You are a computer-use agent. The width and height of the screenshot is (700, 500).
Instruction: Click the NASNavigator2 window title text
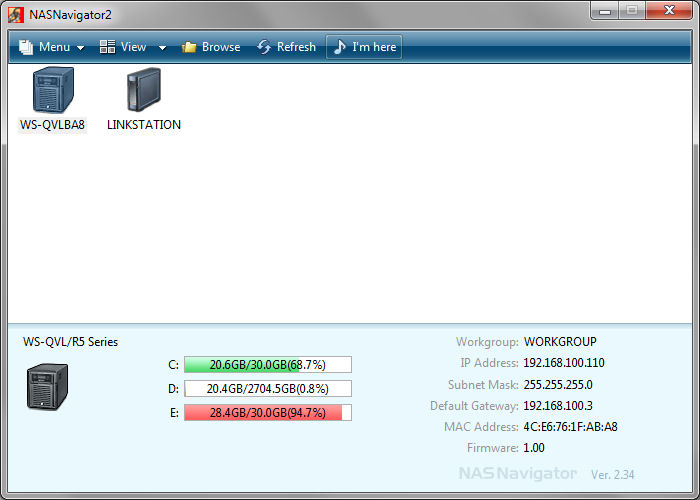71,15
